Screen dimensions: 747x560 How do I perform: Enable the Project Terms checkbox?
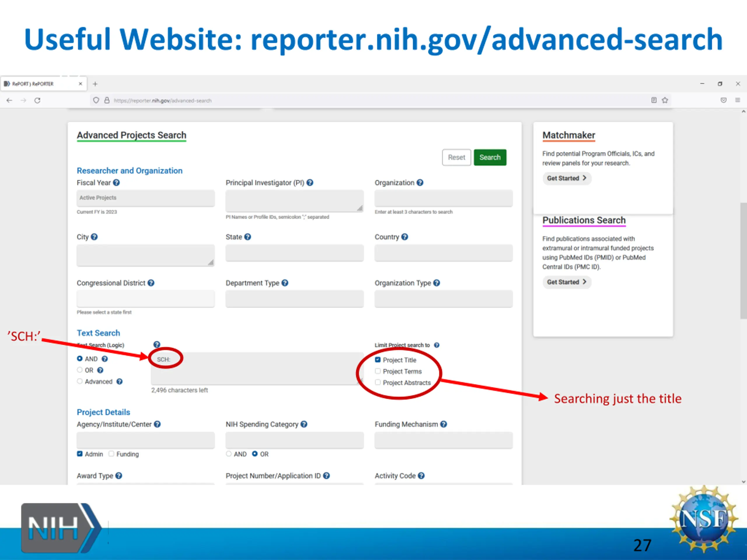coord(378,371)
